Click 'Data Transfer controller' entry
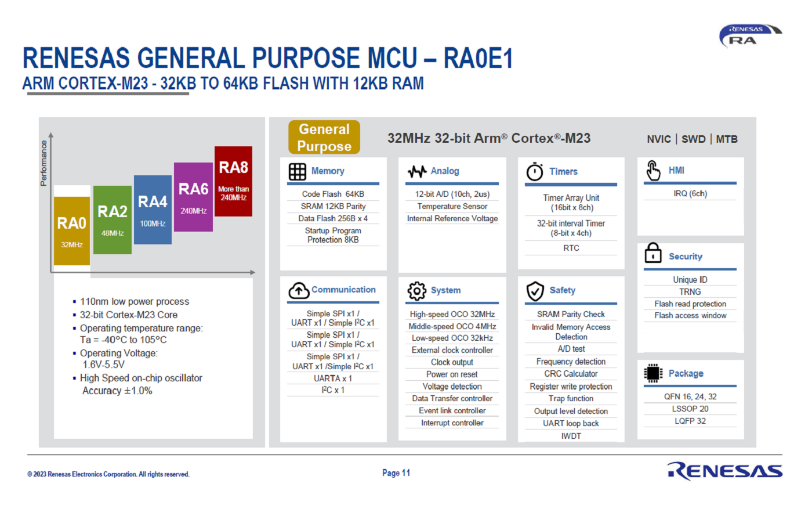Image resolution: width=812 pixels, height=505 pixels. coord(452,398)
